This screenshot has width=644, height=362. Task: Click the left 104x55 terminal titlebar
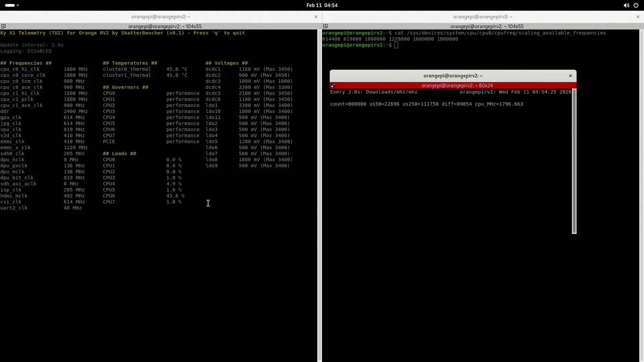pyautogui.click(x=165, y=26)
